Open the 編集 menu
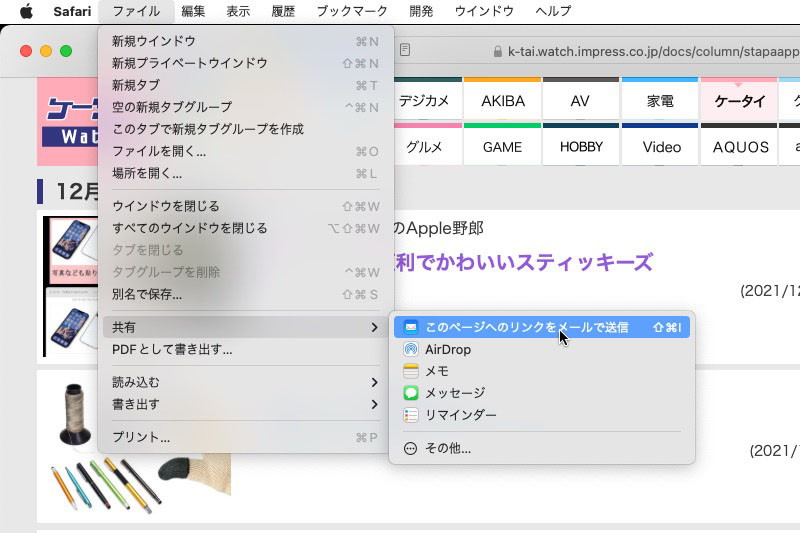Viewport: 800px width, 533px height. coord(193,11)
